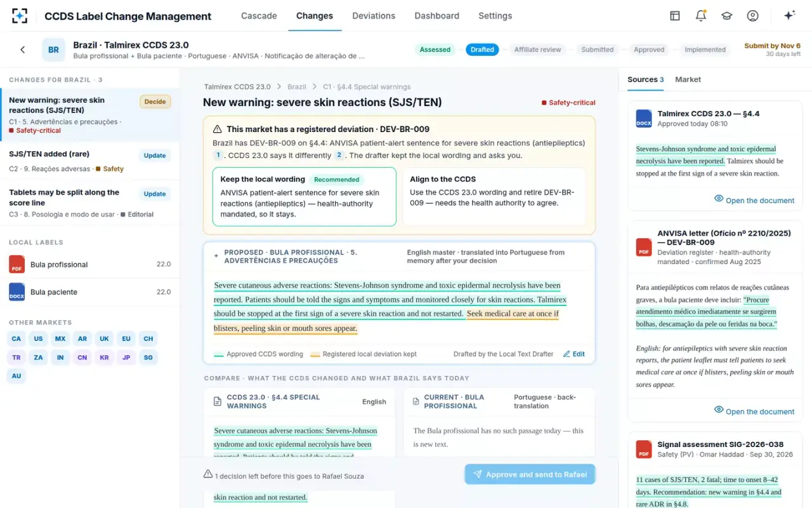The image size is (812, 508).
Task: Click citation reference 2
Action: 339,155
